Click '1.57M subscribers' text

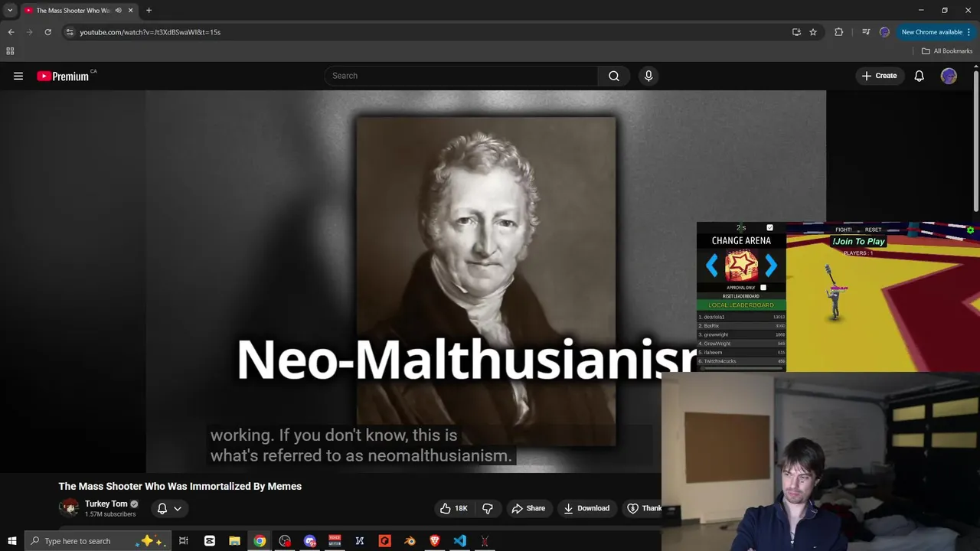pyautogui.click(x=110, y=514)
